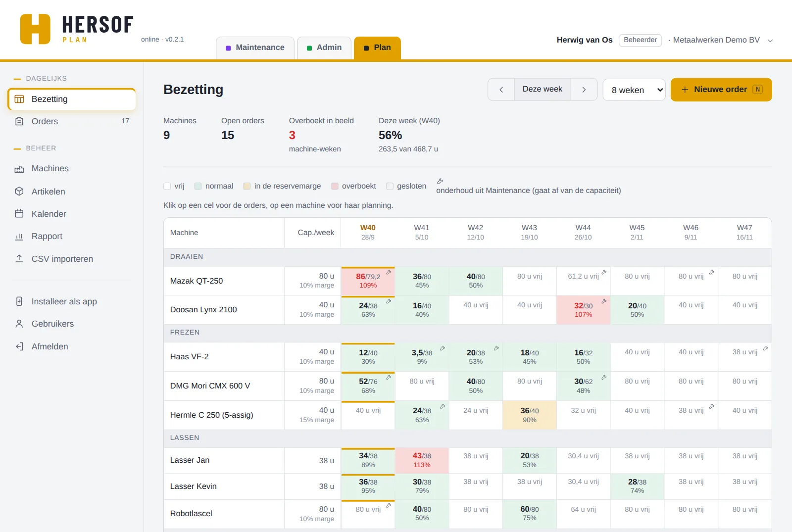Viewport: 792px width, 532px height.
Task: Open reserve-margin 36/40 Hermle W43 cell
Action: pyautogui.click(x=530, y=415)
